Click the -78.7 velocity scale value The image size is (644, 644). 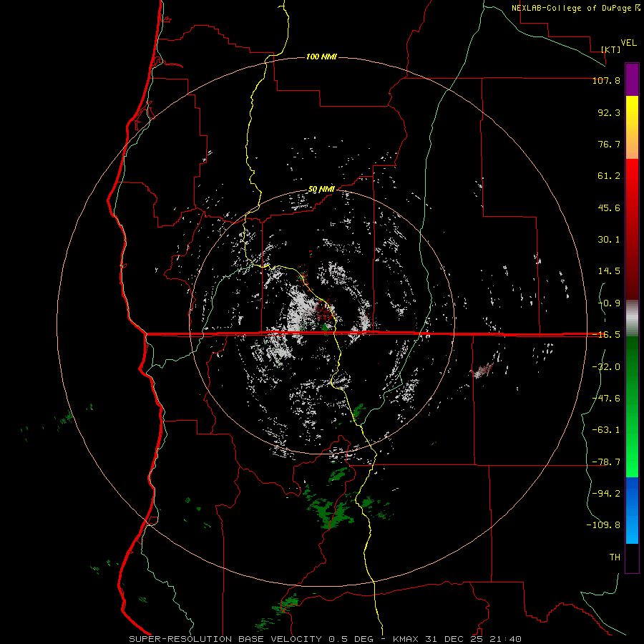coord(606,462)
